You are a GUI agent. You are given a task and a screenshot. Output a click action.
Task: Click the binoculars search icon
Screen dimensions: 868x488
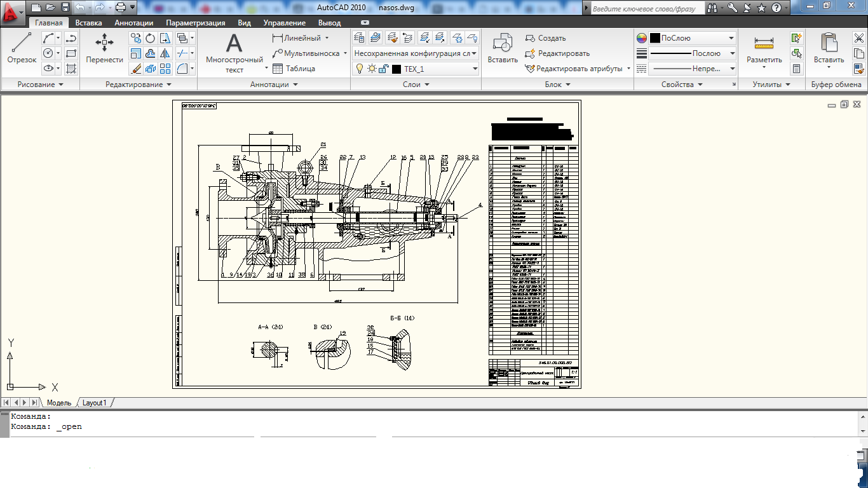point(713,8)
